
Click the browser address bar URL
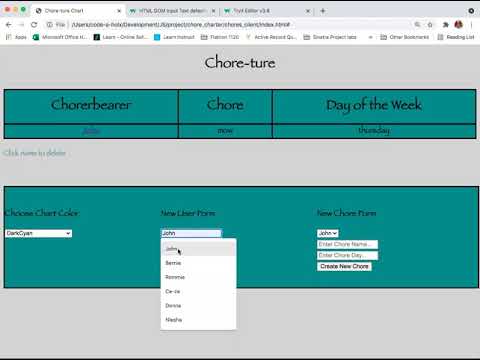point(181,25)
